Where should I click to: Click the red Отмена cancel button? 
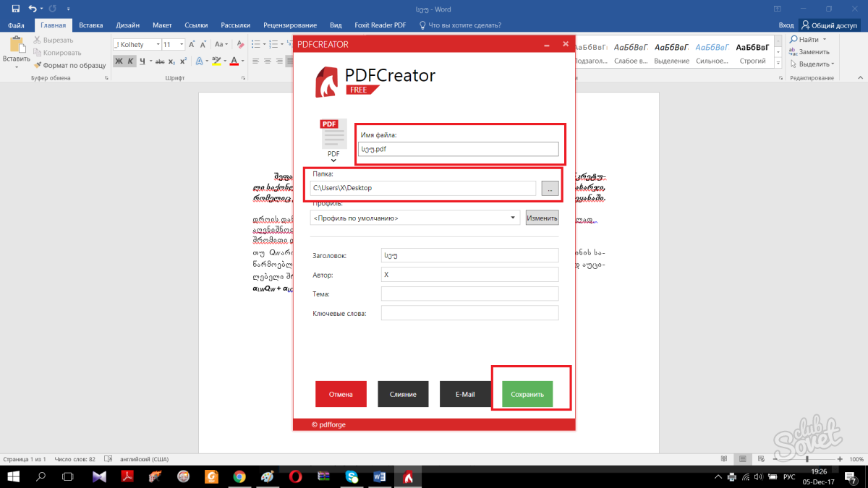pyautogui.click(x=341, y=394)
